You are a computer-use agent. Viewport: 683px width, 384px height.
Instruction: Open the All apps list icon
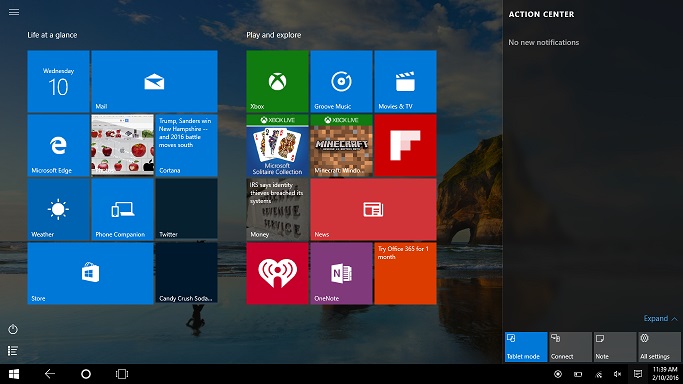(x=13, y=351)
